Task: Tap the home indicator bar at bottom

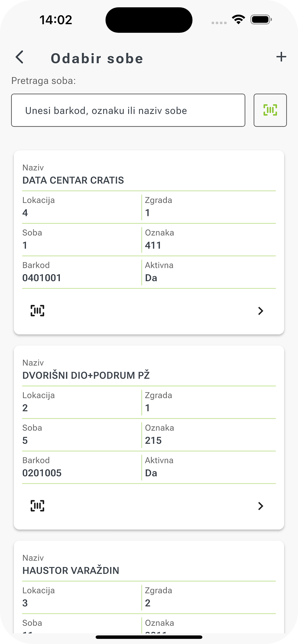Action: click(149, 637)
